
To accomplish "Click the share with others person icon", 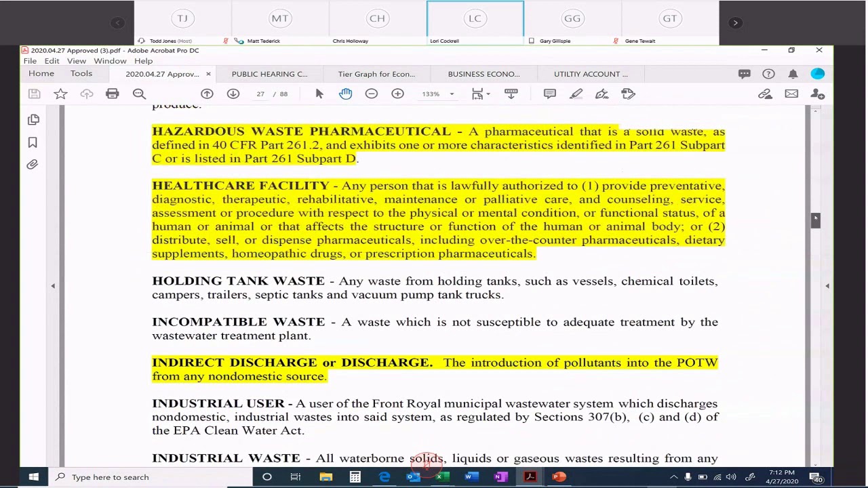I will tap(817, 94).
